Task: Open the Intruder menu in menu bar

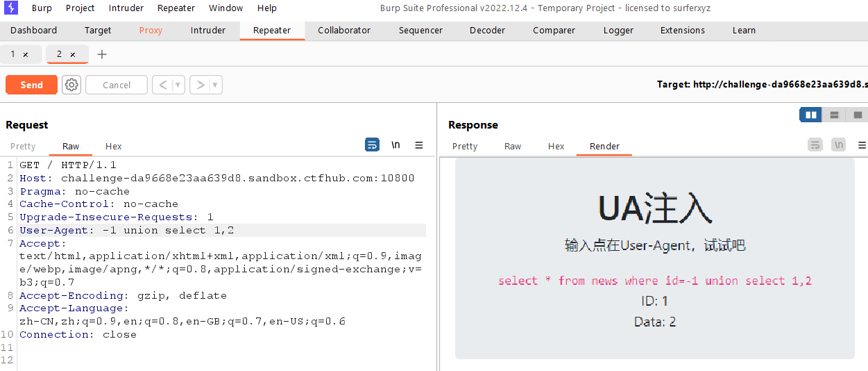Action: point(126,8)
